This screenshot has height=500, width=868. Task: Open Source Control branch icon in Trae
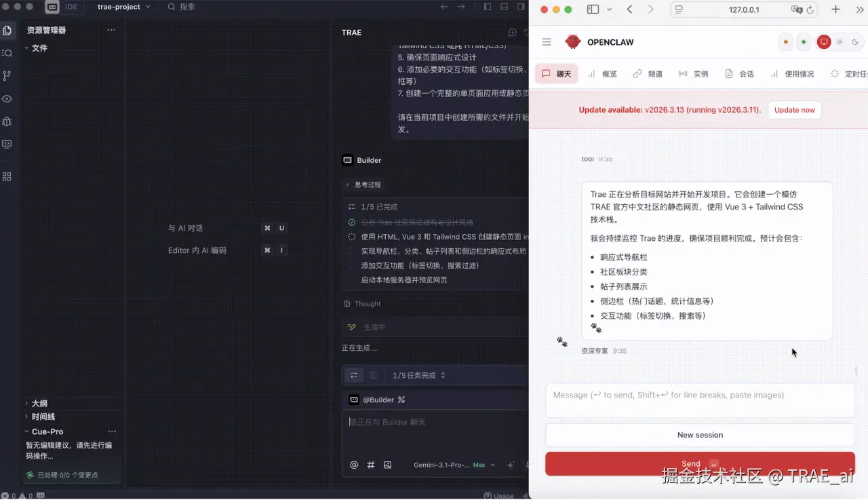pyautogui.click(x=7, y=76)
